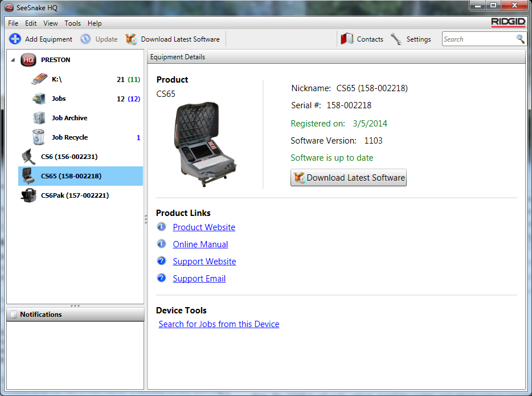Click the Settings wrench icon
The height and width of the screenshot is (396, 532).
click(x=396, y=39)
